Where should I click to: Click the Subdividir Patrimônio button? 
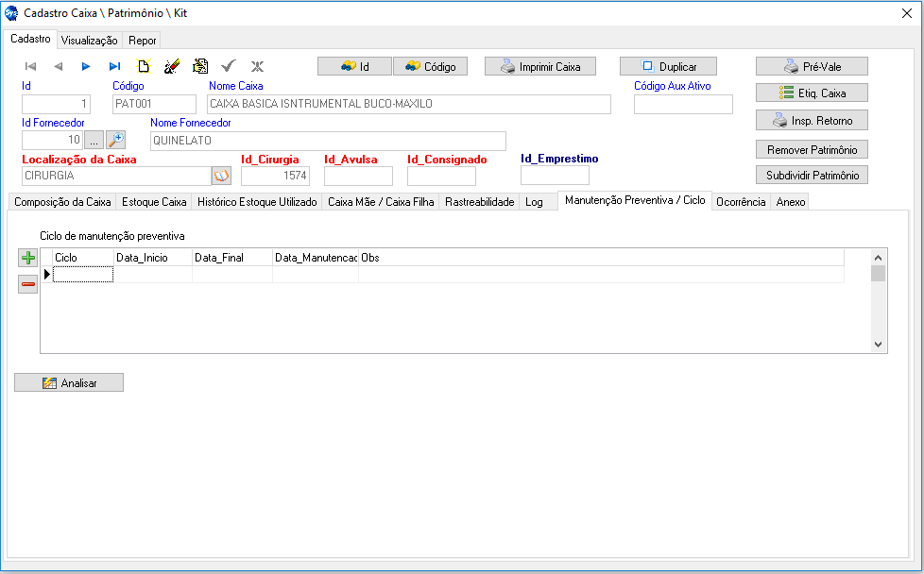point(812,176)
